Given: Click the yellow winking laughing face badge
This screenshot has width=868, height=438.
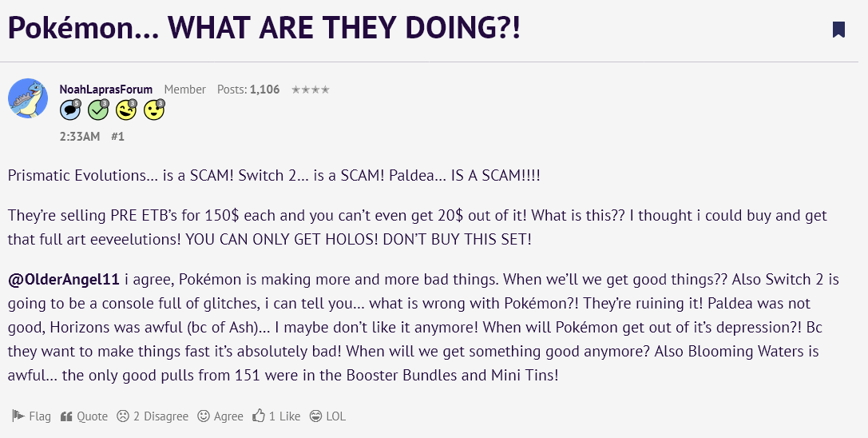Looking at the screenshot, I should 126,110.
